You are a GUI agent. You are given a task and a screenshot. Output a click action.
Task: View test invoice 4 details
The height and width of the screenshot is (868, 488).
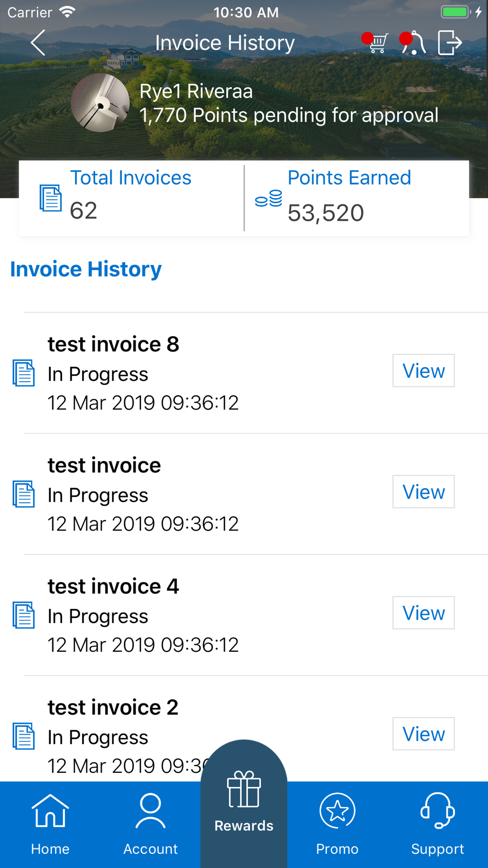pos(424,613)
